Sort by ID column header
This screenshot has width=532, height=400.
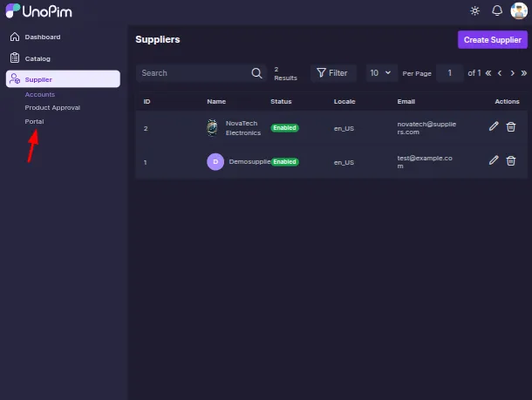147,102
